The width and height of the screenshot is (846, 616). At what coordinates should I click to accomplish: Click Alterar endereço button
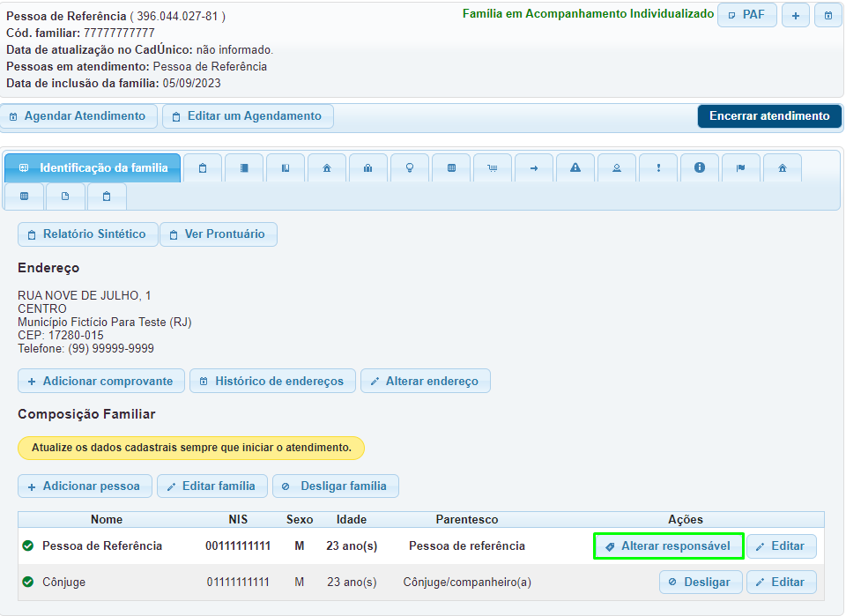pos(426,381)
